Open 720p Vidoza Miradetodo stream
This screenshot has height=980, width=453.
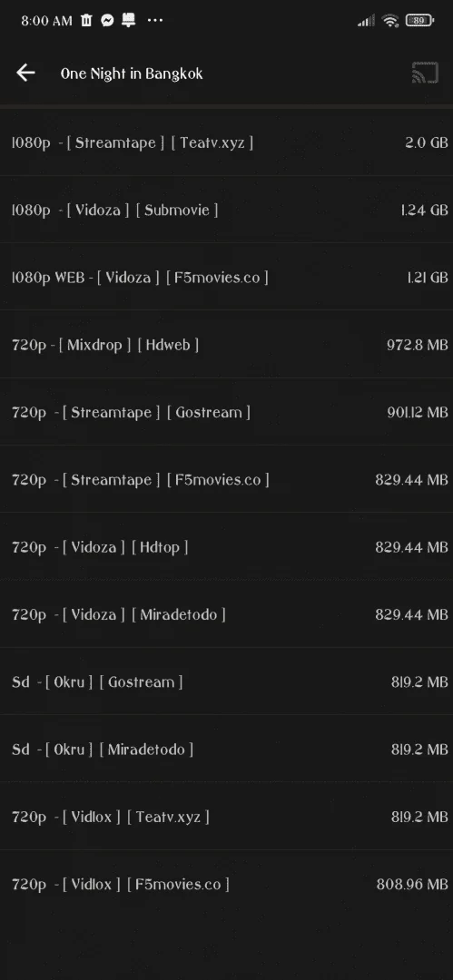pos(227,615)
